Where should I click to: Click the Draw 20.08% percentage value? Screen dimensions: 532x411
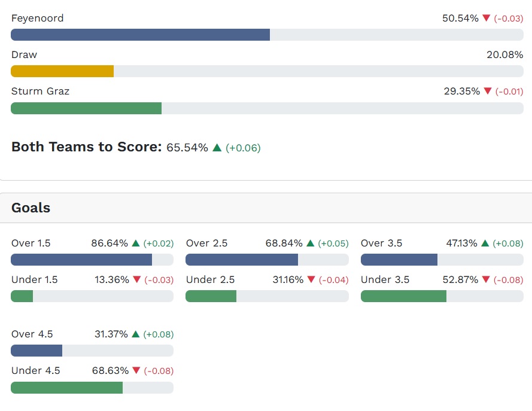point(504,55)
